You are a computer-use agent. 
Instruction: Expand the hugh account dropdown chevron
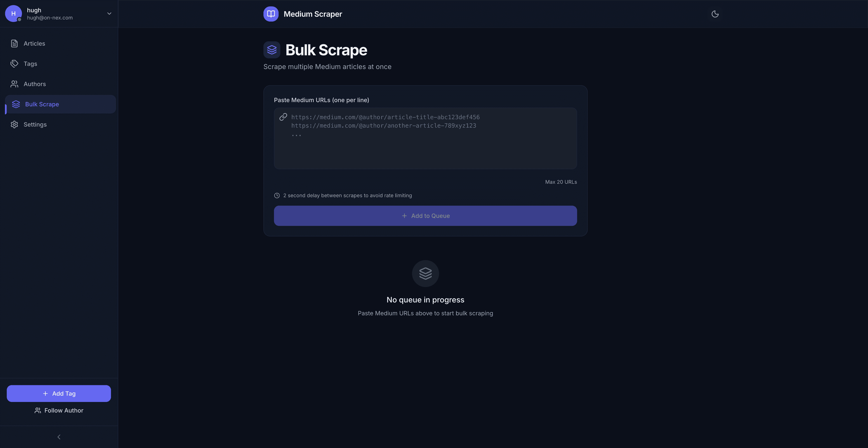coord(109,14)
